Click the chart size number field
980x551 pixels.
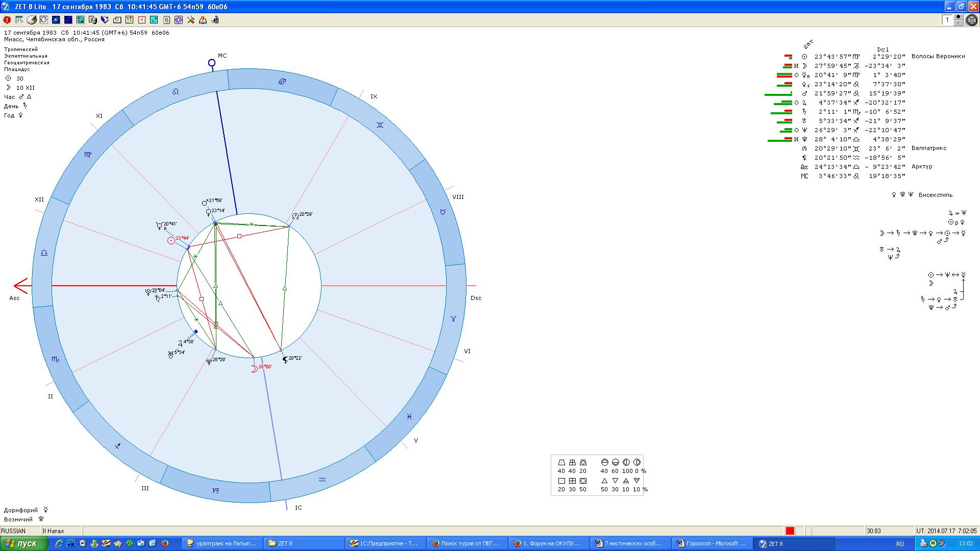tap(947, 20)
